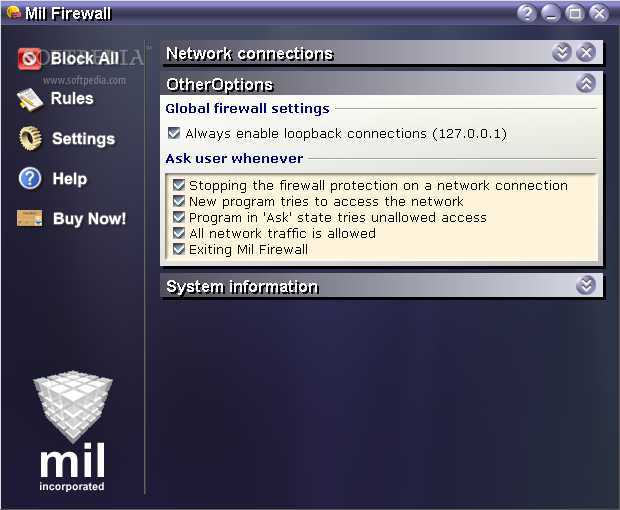Open the Settings section label
This screenshot has height=510, width=620.
(83, 138)
